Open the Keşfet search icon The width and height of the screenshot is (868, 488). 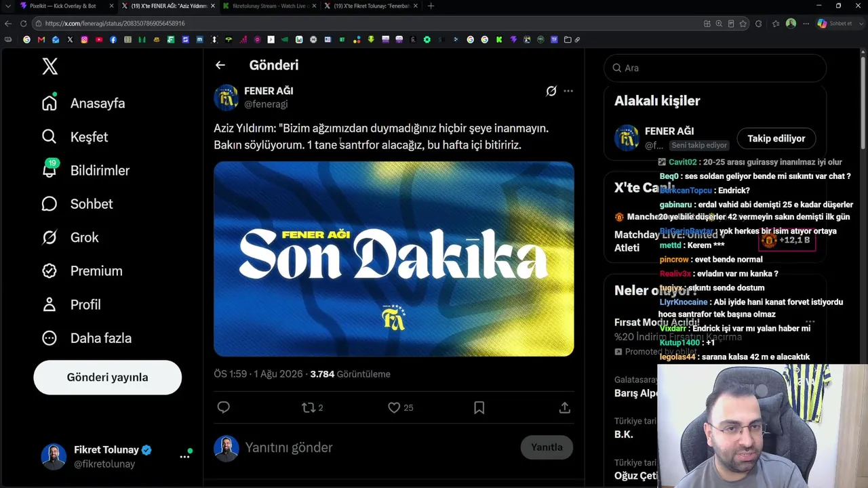pos(49,137)
